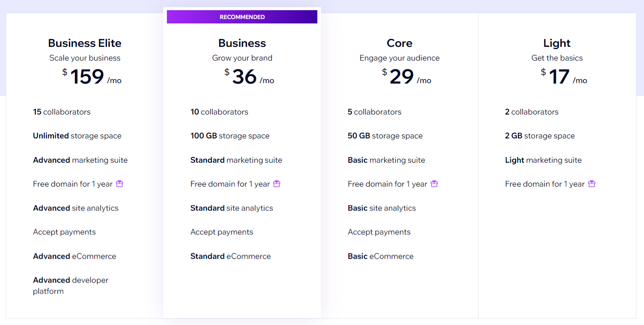Click the $17 /mo price

[x=564, y=77]
